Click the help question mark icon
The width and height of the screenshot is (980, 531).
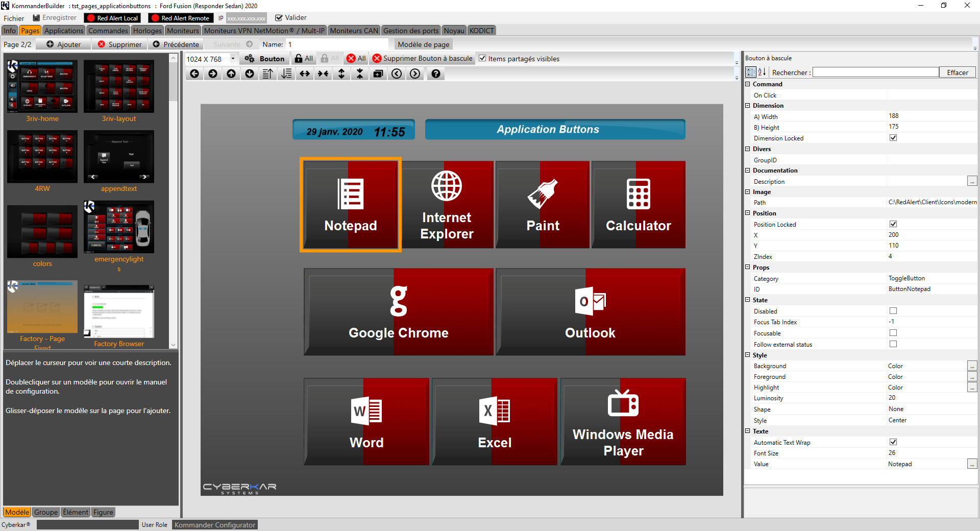tap(435, 74)
